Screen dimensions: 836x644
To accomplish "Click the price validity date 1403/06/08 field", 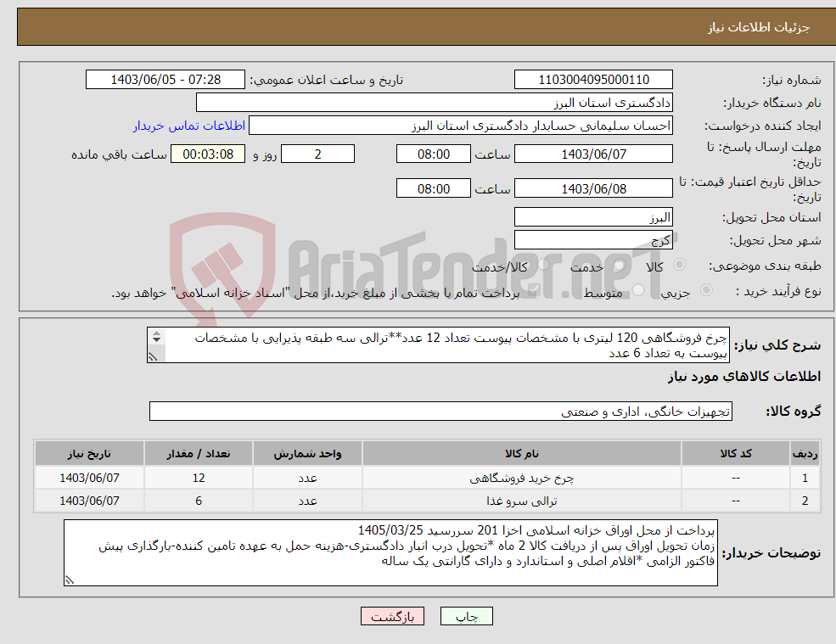I will [593, 188].
